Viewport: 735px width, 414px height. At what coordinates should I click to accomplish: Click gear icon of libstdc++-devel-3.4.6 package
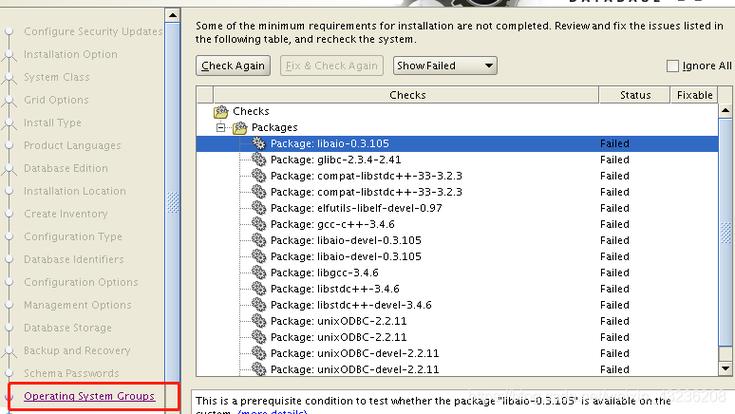[x=259, y=305]
